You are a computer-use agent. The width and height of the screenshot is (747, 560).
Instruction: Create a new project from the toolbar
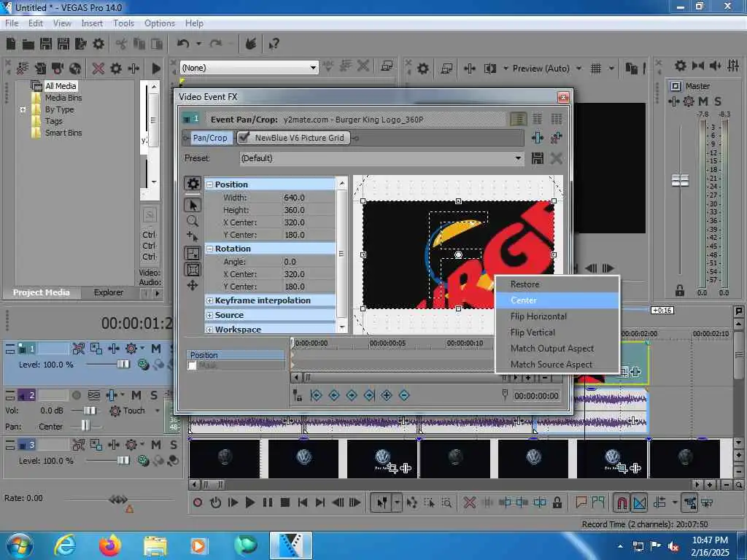[x=11, y=44]
